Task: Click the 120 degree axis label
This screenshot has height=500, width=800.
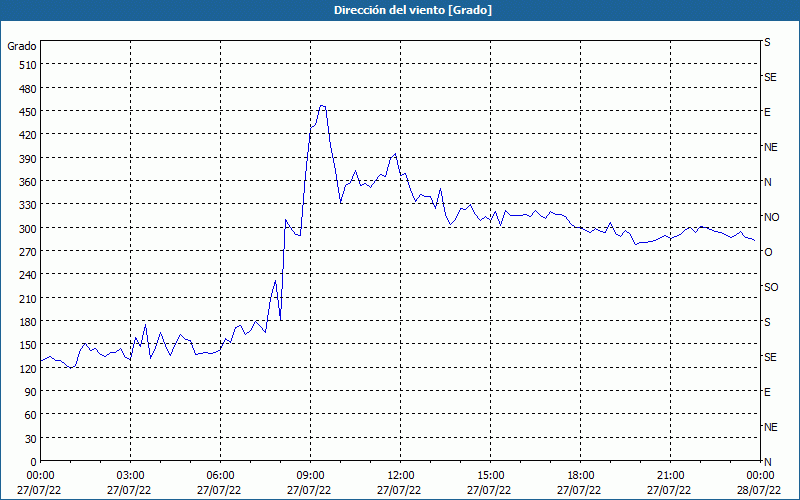Action: point(29,369)
